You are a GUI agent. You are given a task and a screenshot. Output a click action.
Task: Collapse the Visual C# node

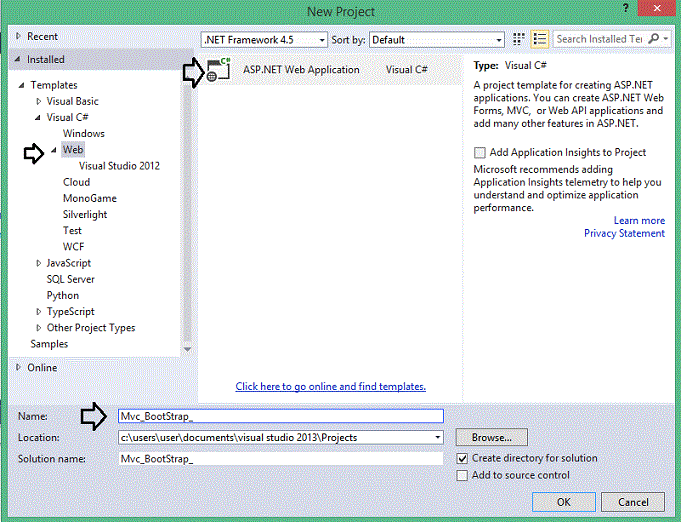[38, 117]
